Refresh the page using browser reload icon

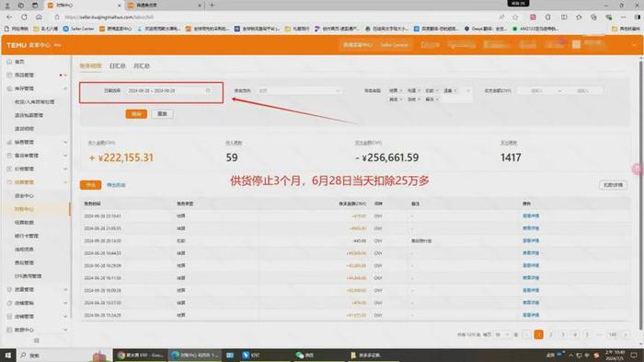point(24,18)
